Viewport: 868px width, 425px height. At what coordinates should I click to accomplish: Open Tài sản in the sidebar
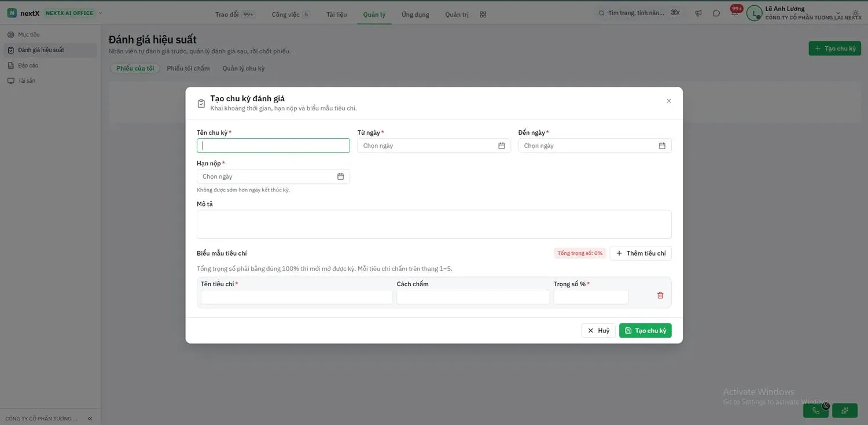[50, 81]
